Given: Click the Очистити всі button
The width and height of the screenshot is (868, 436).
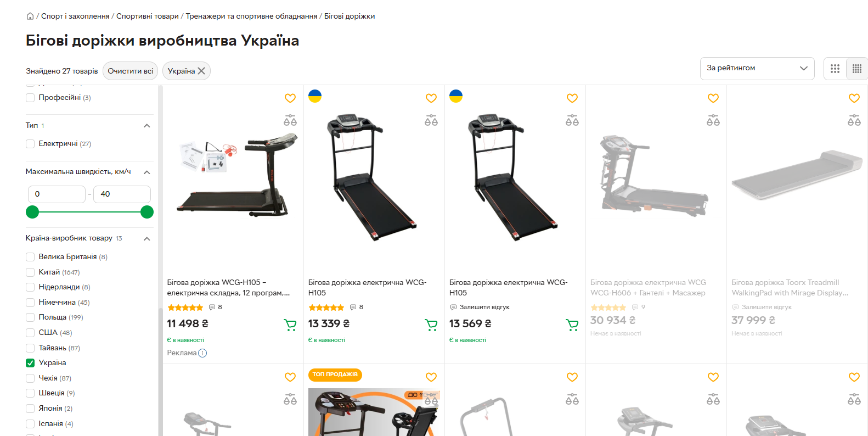Looking at the screenshot, I should pos(131,71).
